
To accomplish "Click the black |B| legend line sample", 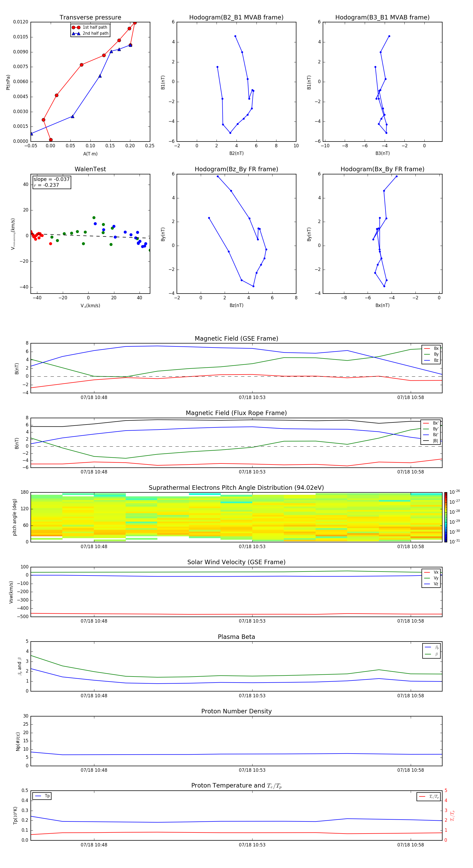I will pos(426,441).
